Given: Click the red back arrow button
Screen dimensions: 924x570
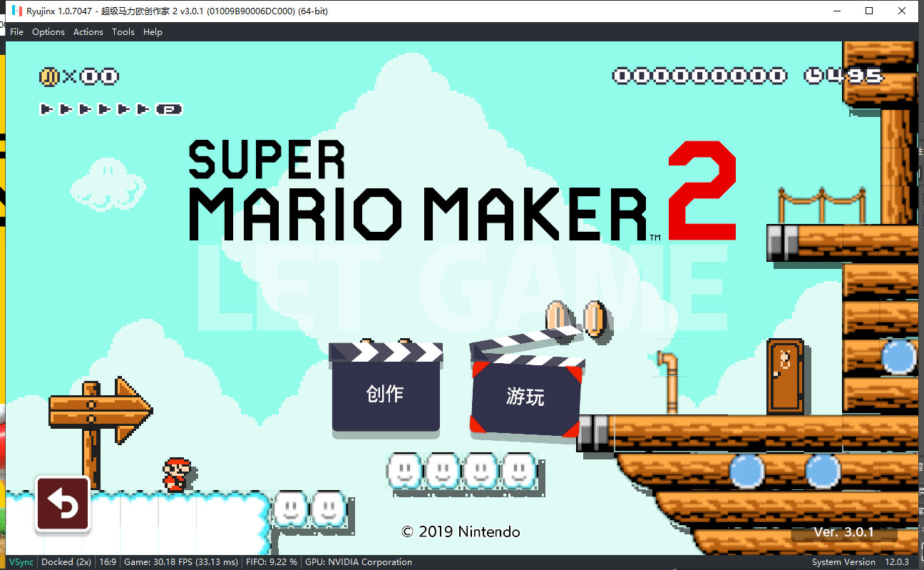Looking at the screenshot, I should pyautogui.click(x=63, y=504).
